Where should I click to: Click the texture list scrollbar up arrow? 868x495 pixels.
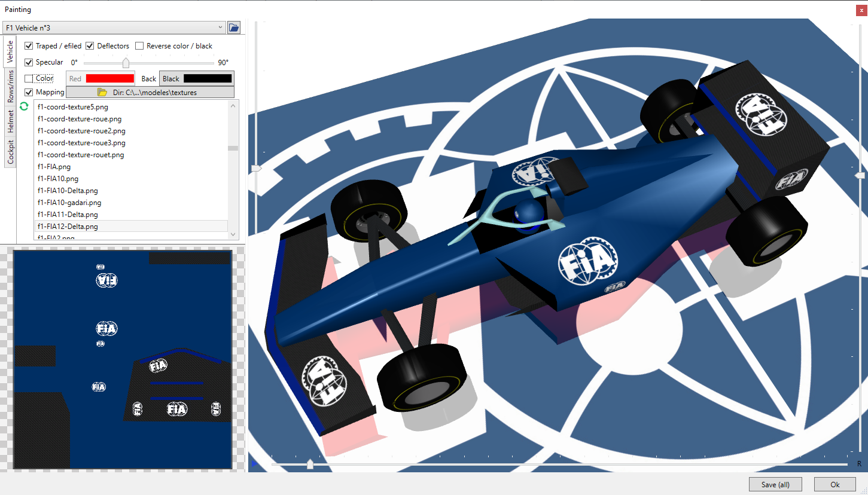tap(233, 105)
